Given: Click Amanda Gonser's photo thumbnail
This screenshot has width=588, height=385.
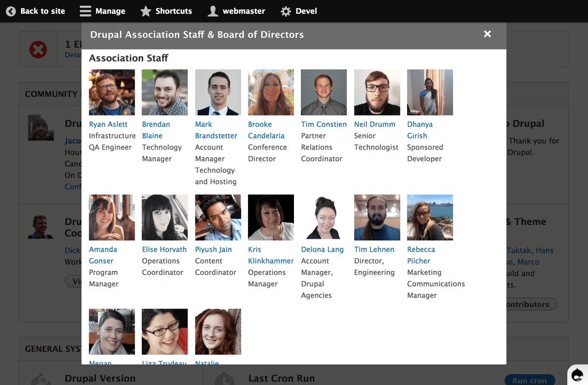Looking at the screenshot, I should [x=112, y=217].
